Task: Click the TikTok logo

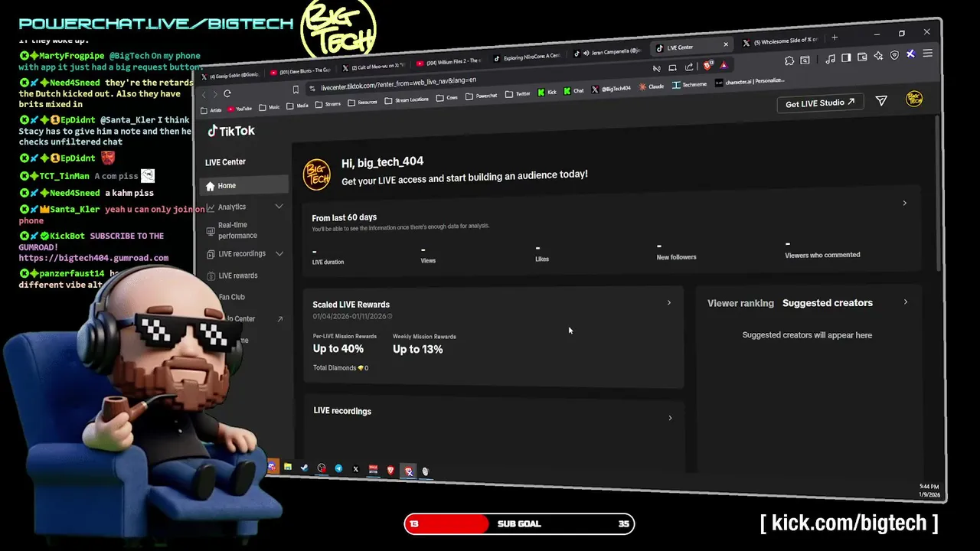Action: pyautogui.click(x=231, y=131)
